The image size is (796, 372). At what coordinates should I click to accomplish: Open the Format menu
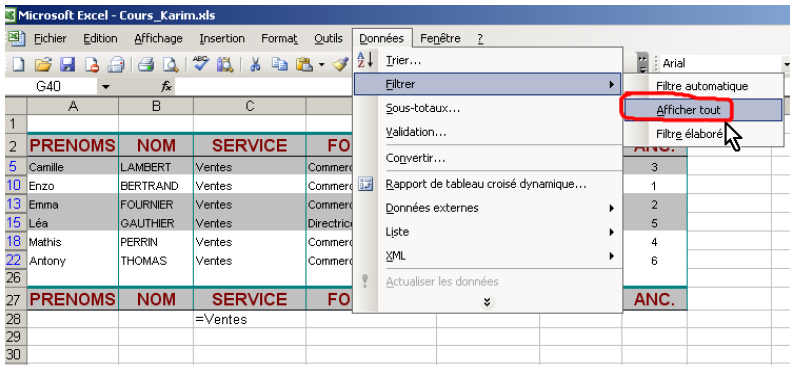pyautogui.click(x=279, y=39)
